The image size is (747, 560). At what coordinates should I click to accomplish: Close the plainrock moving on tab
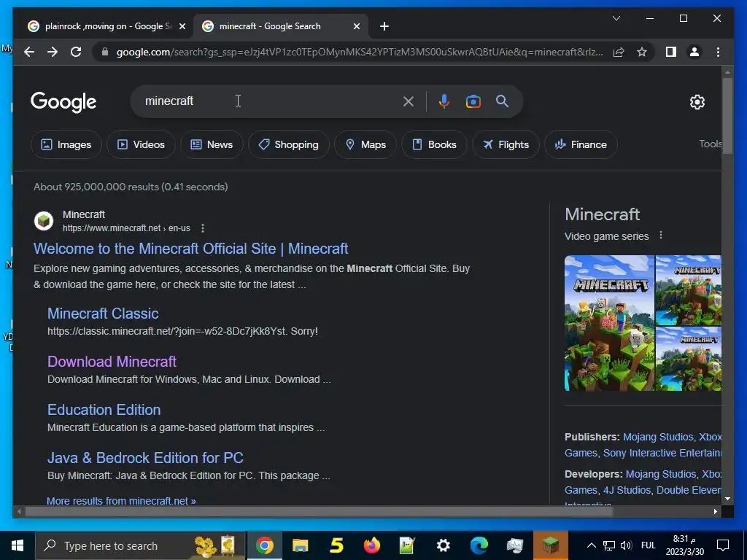point(182,26)
